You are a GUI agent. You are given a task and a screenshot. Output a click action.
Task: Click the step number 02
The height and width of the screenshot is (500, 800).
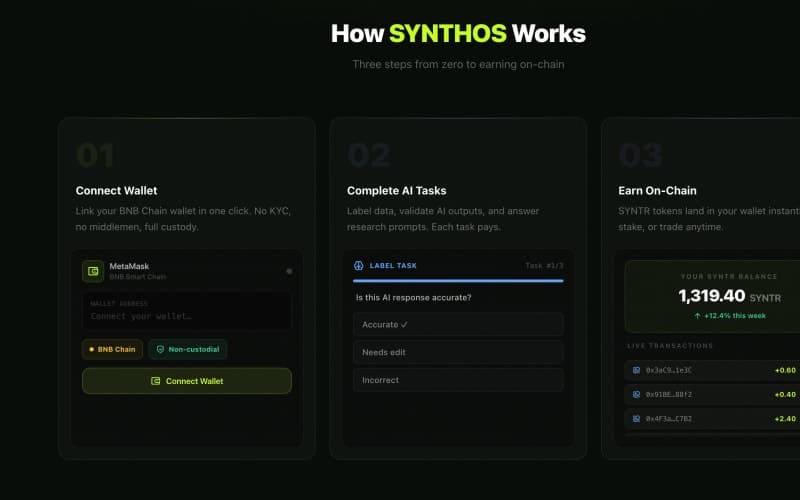pyautogui.click(x=369, y=155)
